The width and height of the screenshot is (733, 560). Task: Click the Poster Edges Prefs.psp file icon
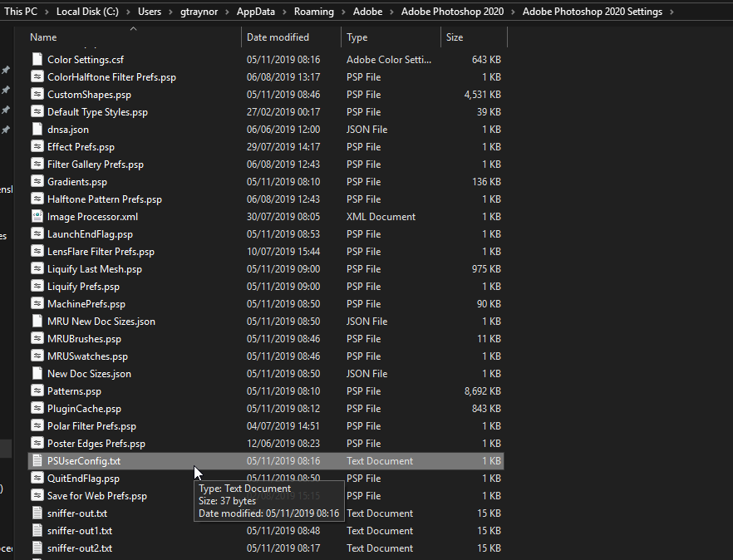(x=37, y=444)
